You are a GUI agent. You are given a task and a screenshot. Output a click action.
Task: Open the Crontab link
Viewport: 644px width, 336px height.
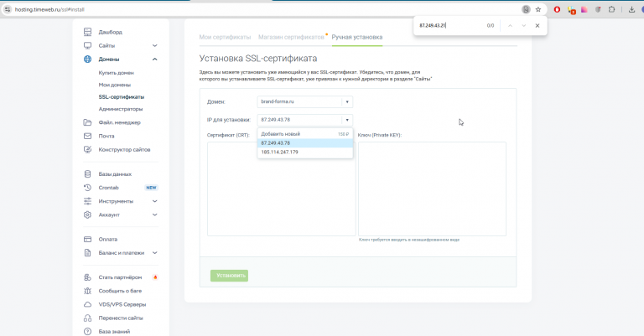(108, 188)
